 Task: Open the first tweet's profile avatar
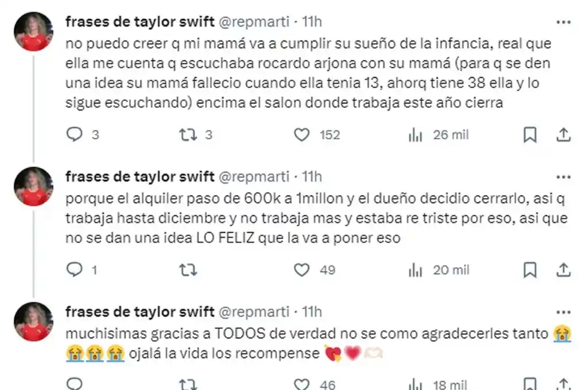pos(34,32)
